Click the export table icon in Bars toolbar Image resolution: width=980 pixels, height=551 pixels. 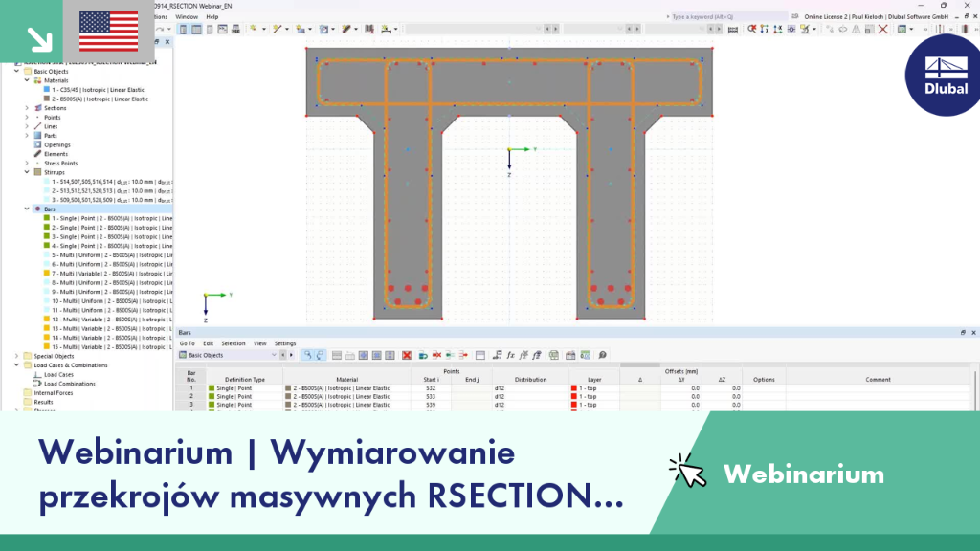554,355
